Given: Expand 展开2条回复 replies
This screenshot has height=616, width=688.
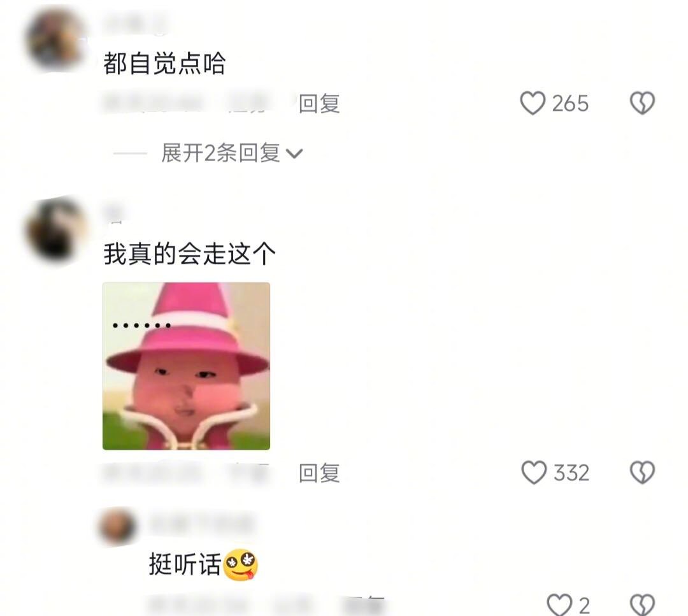Looking at the screenshot, I should pos(220,153).
